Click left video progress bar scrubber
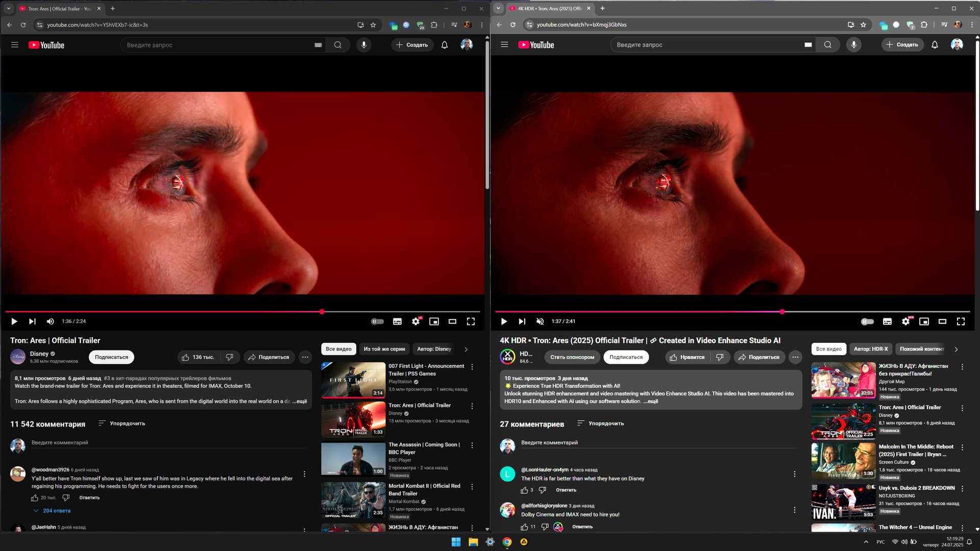This screenshot has height=551, width=980. [322, 312]
